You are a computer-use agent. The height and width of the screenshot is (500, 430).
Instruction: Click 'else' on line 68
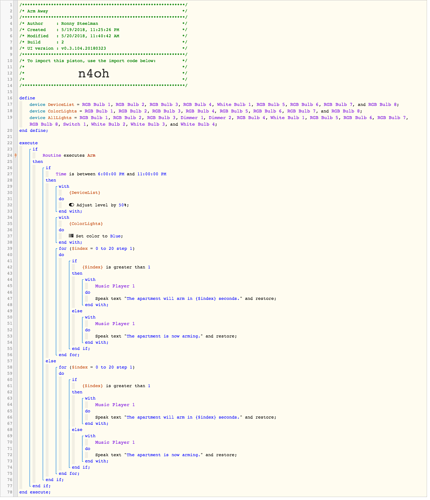(x=77, y=430)
